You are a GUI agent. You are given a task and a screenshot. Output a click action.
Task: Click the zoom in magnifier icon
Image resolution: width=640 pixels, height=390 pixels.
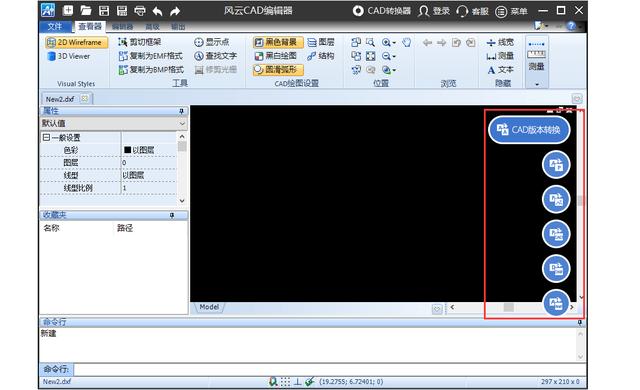point(386,42)
